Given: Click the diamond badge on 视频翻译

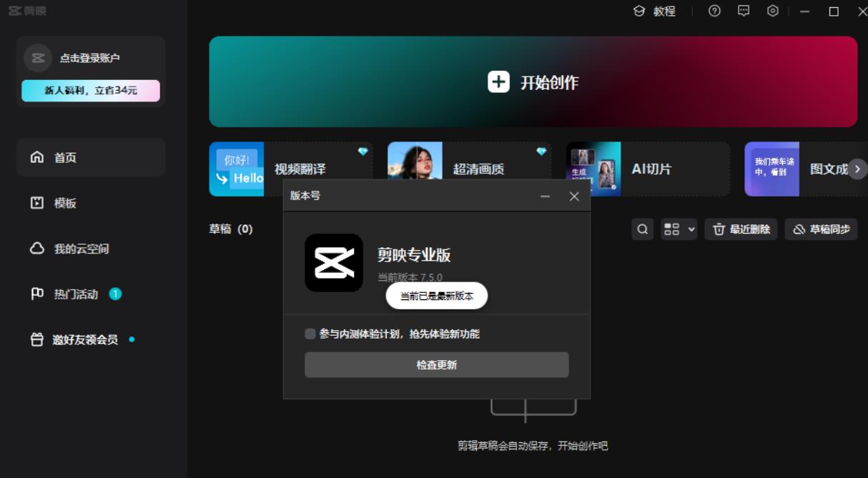Looking at the screenshot, I should [x=363, y=151].
